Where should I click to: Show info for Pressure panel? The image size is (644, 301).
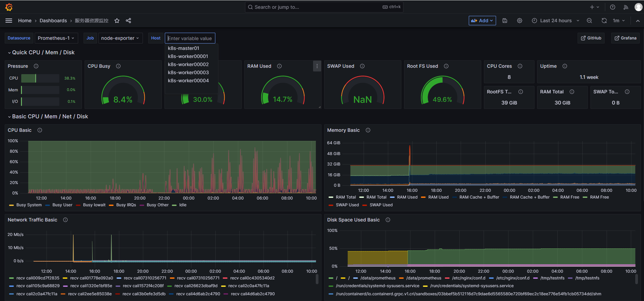tap(36, 66)
